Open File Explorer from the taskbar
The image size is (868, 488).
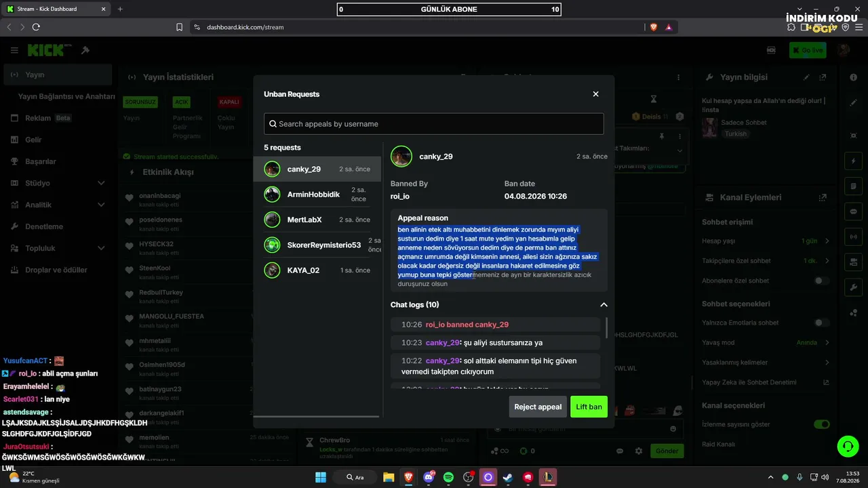pyautogui.click(x=389, y=477)
